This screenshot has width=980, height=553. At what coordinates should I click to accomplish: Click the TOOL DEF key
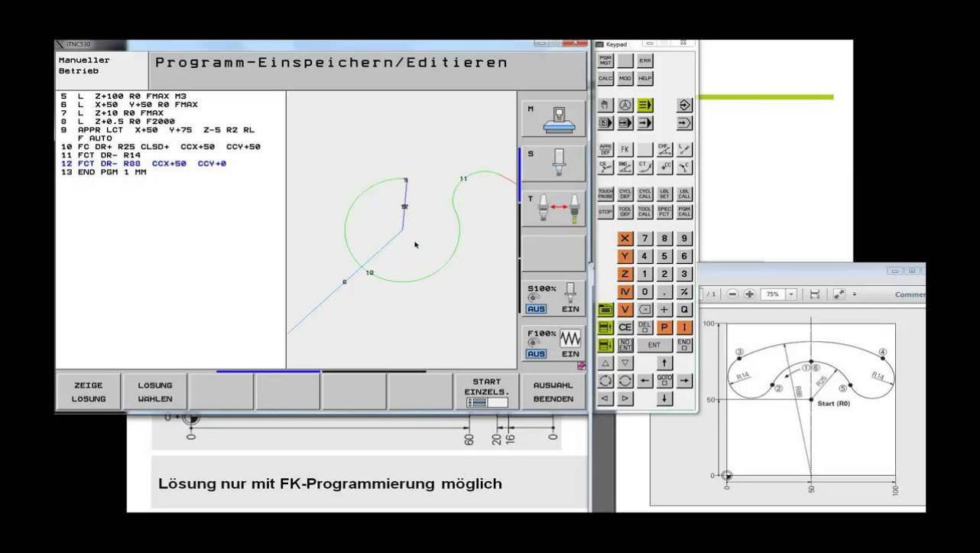(x=625, y=211)
